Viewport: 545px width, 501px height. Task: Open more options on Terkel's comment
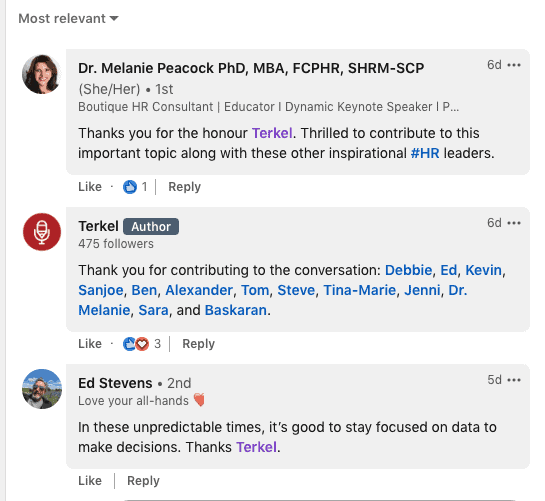coord(514,223)
